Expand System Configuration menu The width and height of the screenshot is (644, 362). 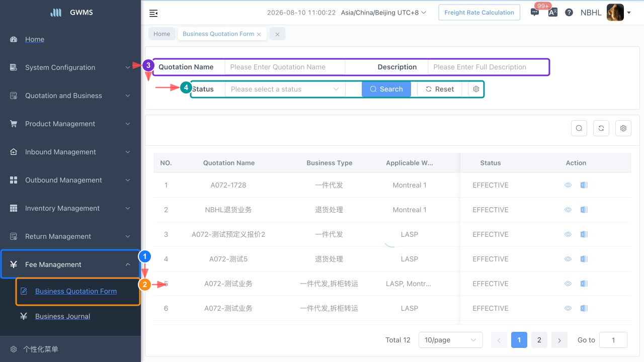click(70, 67)
